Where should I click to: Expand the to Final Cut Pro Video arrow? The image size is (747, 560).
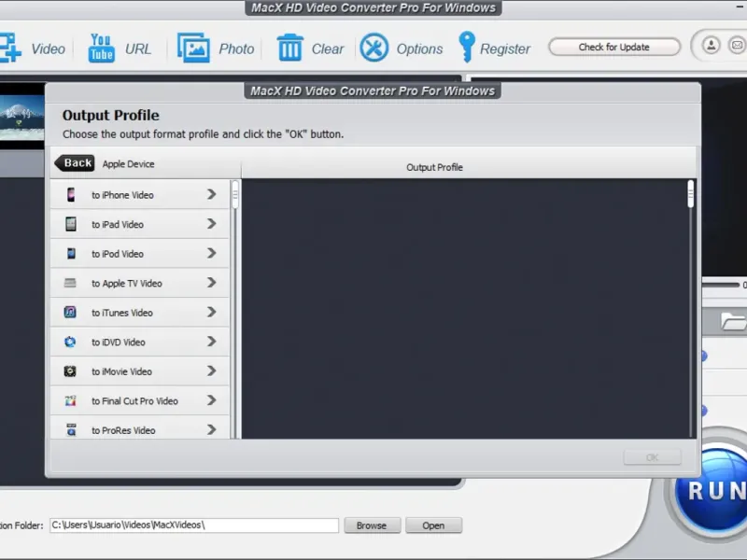(x=212, y=400)
